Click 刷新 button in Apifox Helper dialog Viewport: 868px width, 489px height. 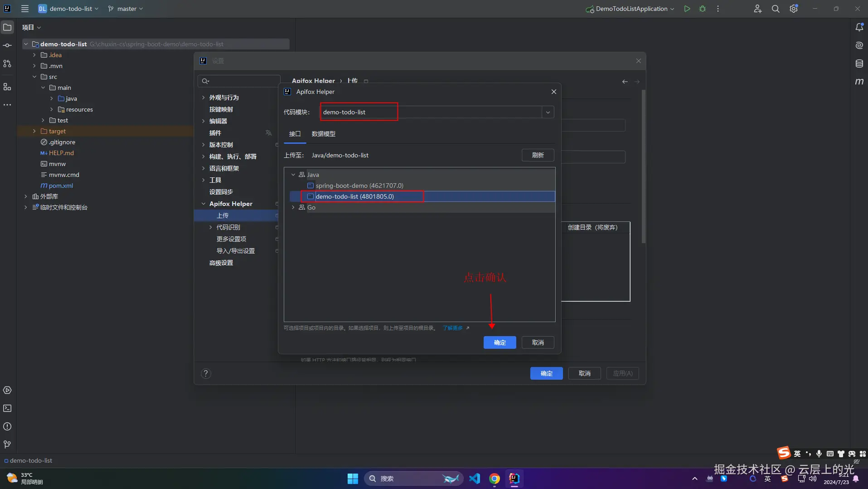(x=538, y=155)
